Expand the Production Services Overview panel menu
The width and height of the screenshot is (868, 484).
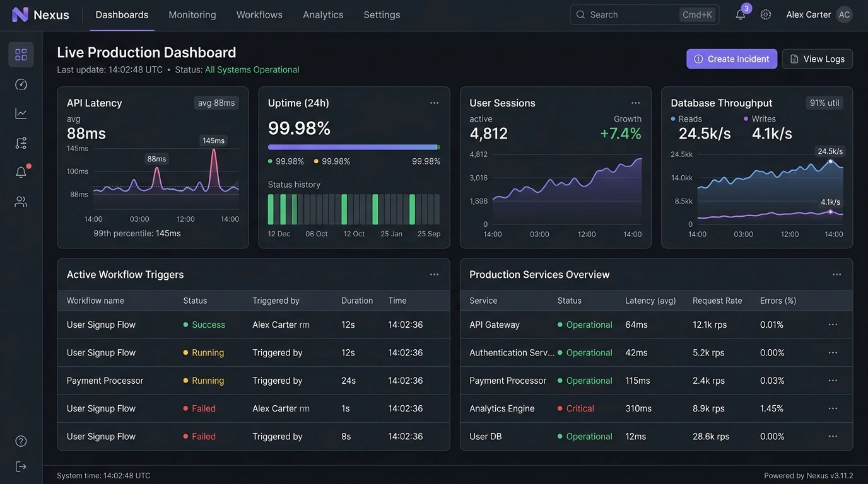[x=836, y=274]
